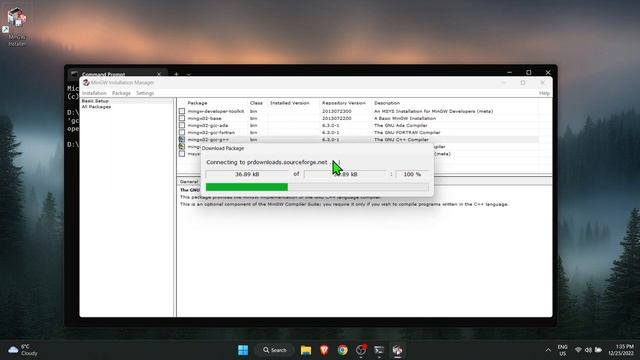
Task: Click the 100 % progress field
Action: (x=412, y=174)
